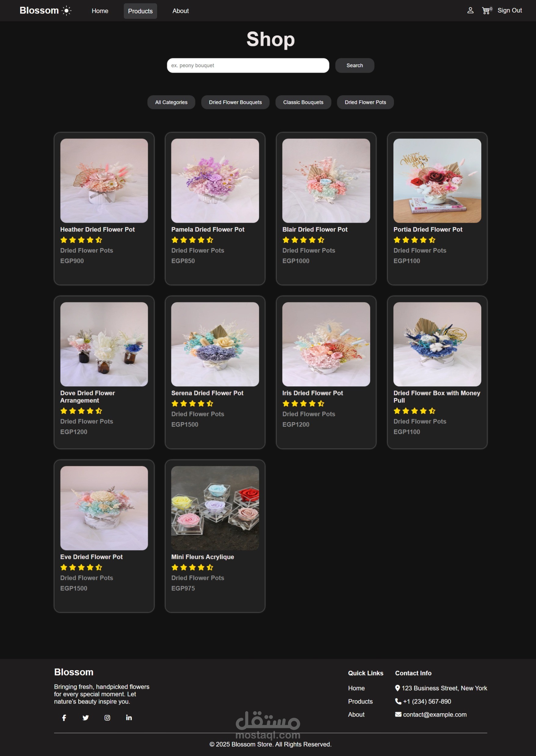Show All Categories filter
Image resolution: width=536 pixels, height=756 pixels.
(x=171, y=102)
